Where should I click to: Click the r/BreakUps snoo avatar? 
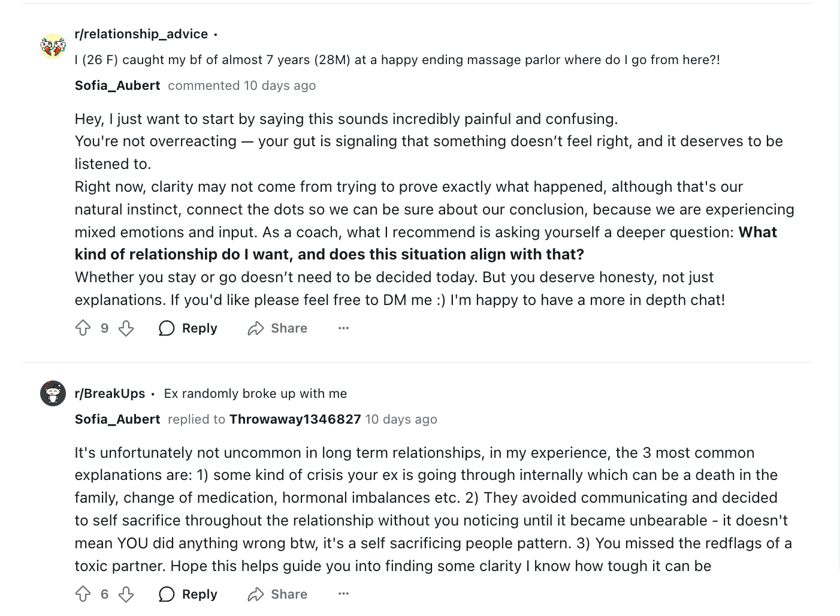pyautogui.click(x=53, y=394)
